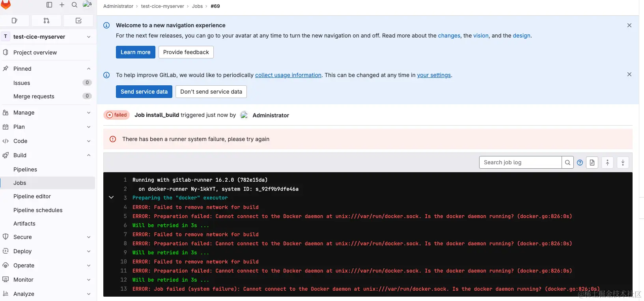Screen dimensions: 644x301
Task: Expand the Secure sidebar menu
Action: point(89,237)
